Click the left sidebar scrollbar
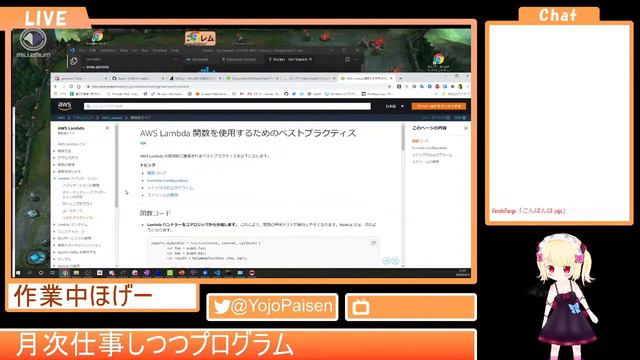The image size is (640, 360). [x=117, y=167]
